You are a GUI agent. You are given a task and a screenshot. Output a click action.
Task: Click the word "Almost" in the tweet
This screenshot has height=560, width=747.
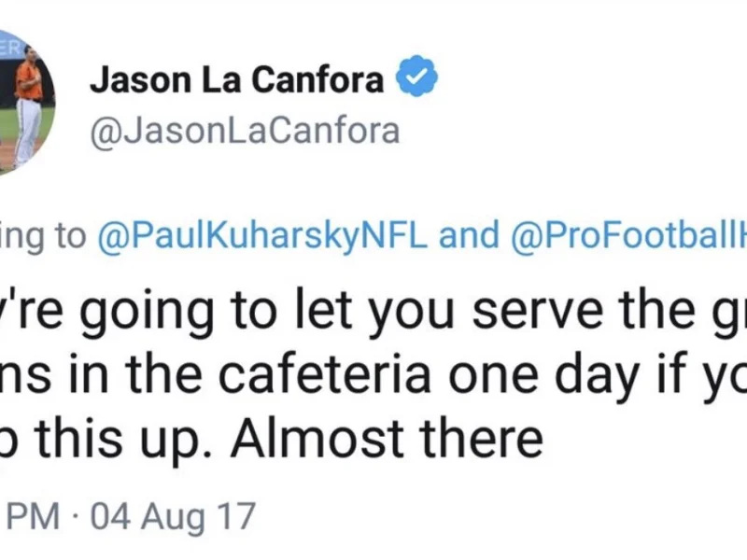pyautogui.click(x=311, y=438)
